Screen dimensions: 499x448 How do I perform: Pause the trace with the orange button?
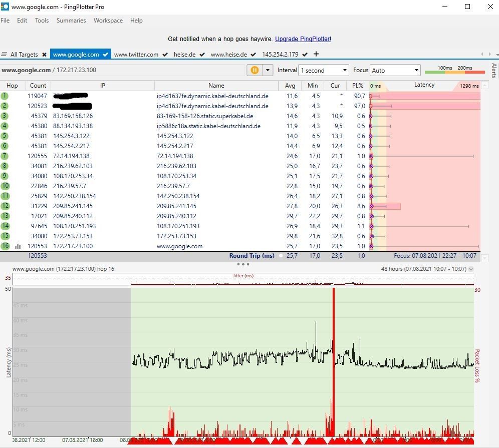point(254,70)
